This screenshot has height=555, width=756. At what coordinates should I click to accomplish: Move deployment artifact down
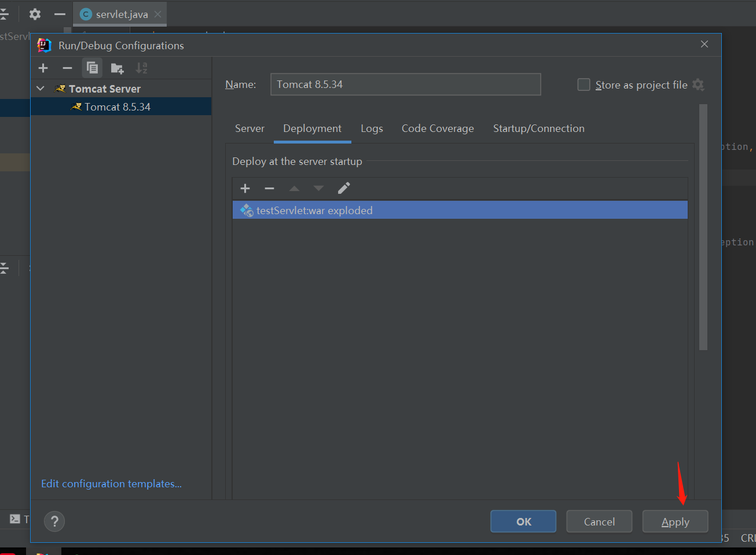(318, 188)
